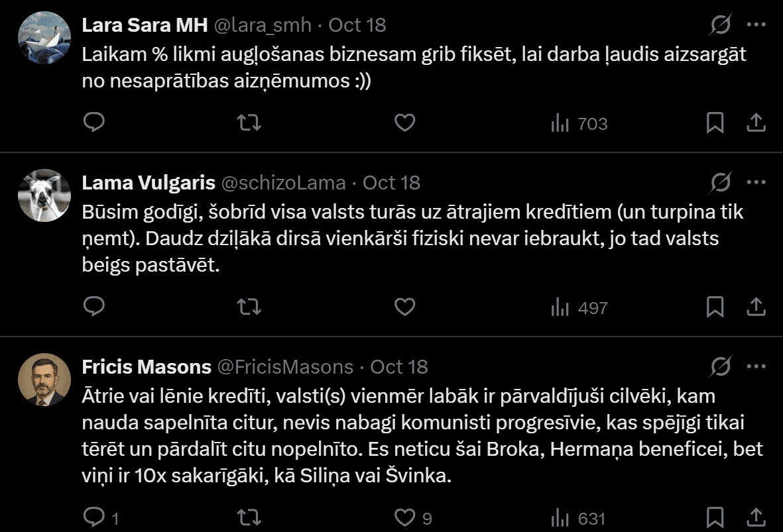
Task: Retweet Lara Sara MH's post
Action: coord(249,123)
